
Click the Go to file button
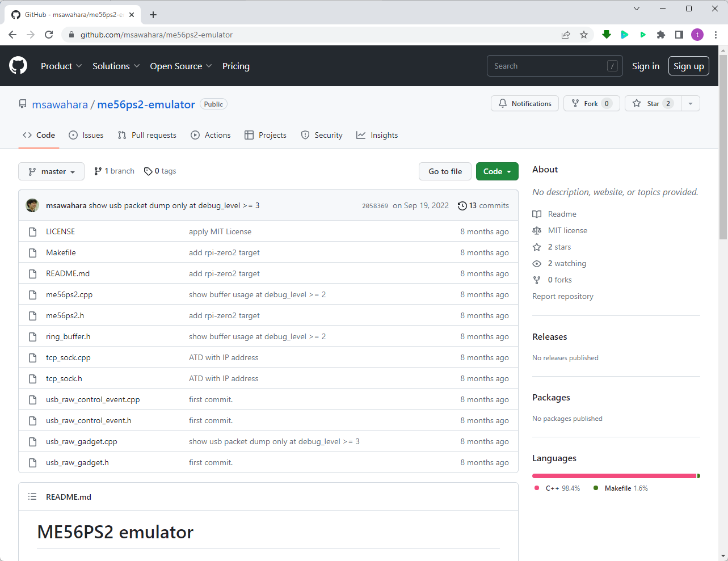(445, 171)
